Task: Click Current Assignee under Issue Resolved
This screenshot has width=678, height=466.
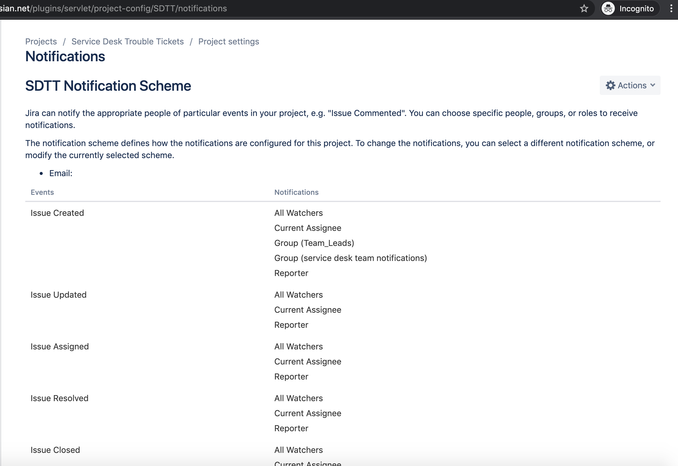Action: coord(307,413)
